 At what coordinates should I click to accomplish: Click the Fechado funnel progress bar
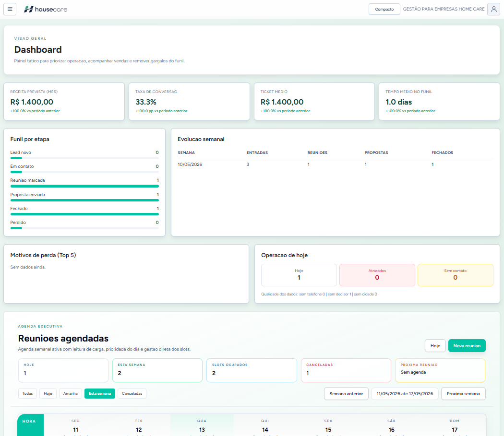tap(84, 214)
